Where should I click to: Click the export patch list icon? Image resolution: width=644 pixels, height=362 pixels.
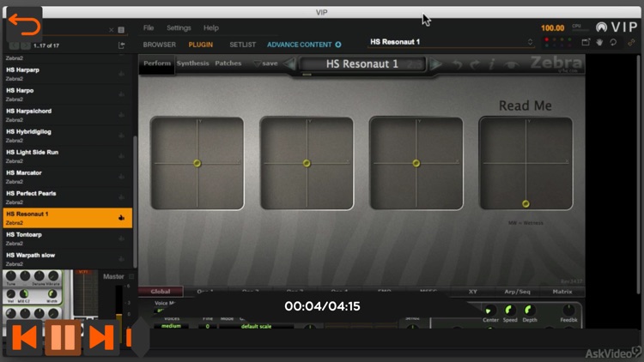point(121,45)
